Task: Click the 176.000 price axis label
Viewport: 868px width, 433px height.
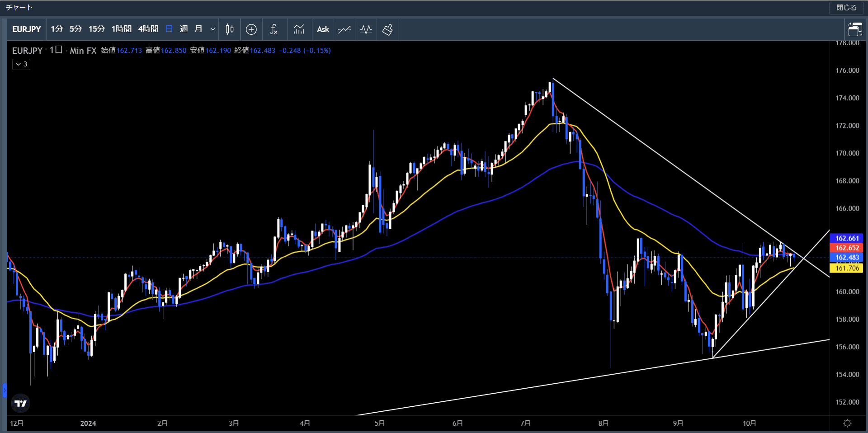Action: (847, 71)
